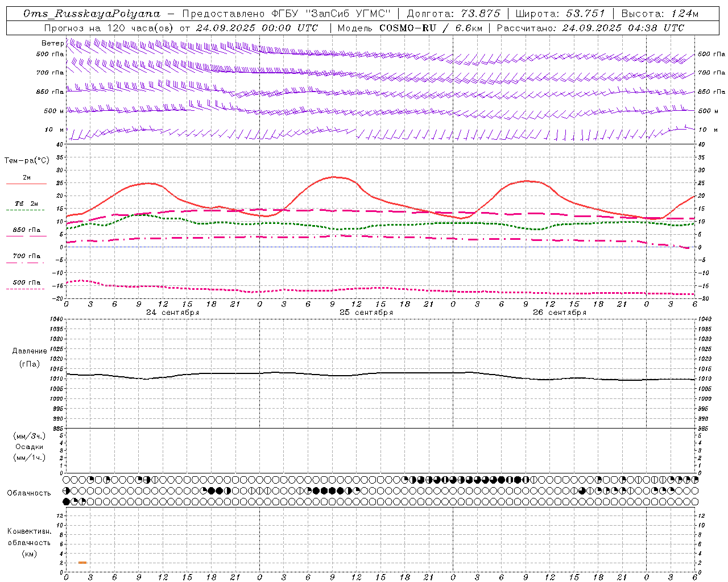Click the station name Oms_RusskayaPolyana
This screenshot has width=728, height=582.
click(x=92, y=14)
